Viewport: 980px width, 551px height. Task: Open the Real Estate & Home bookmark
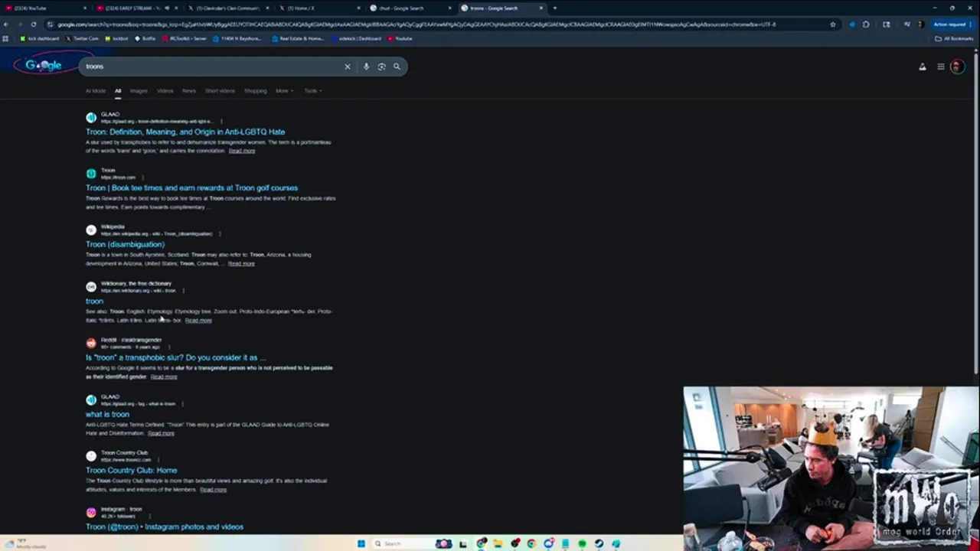click(x=298, y=38)
